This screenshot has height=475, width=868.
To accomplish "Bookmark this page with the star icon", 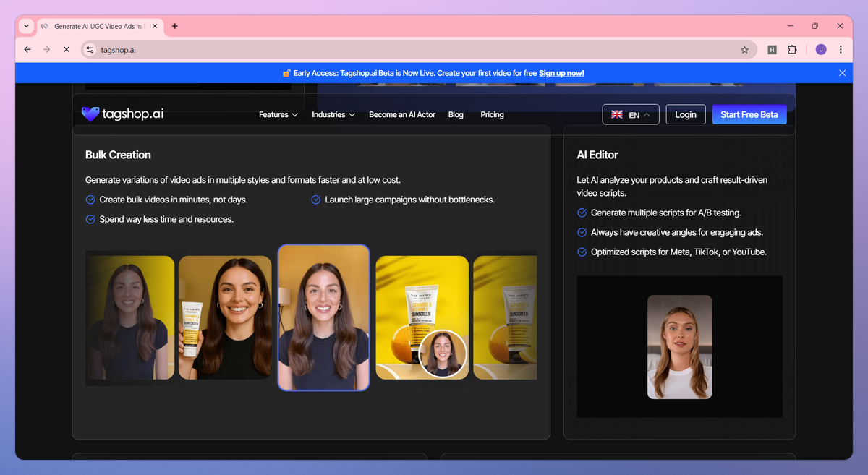I will coord(744,50).
